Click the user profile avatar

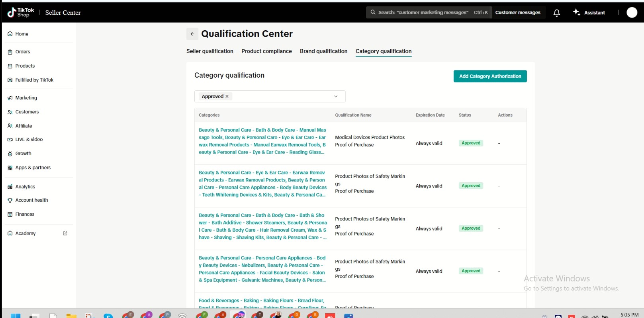pos(632,13)
